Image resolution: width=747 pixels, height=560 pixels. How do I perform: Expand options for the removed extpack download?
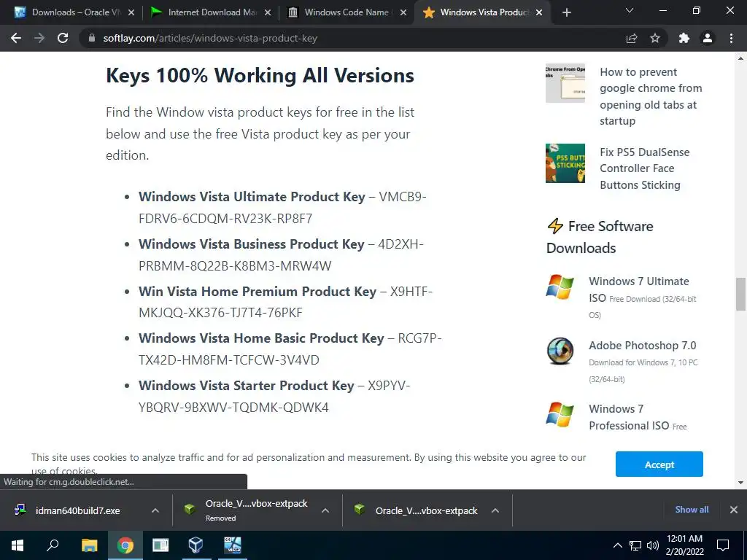325,510
